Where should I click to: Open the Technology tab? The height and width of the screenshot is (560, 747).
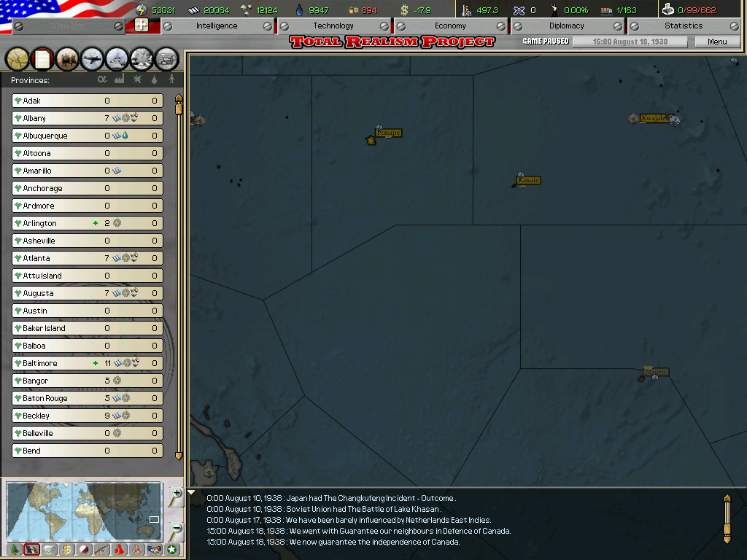click(x=333, y=26)
